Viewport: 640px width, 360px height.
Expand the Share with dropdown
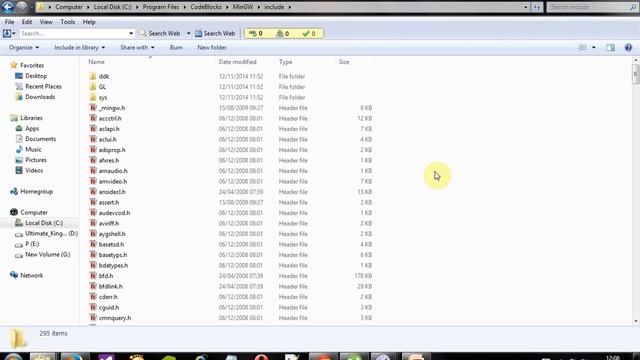[137, 48]
